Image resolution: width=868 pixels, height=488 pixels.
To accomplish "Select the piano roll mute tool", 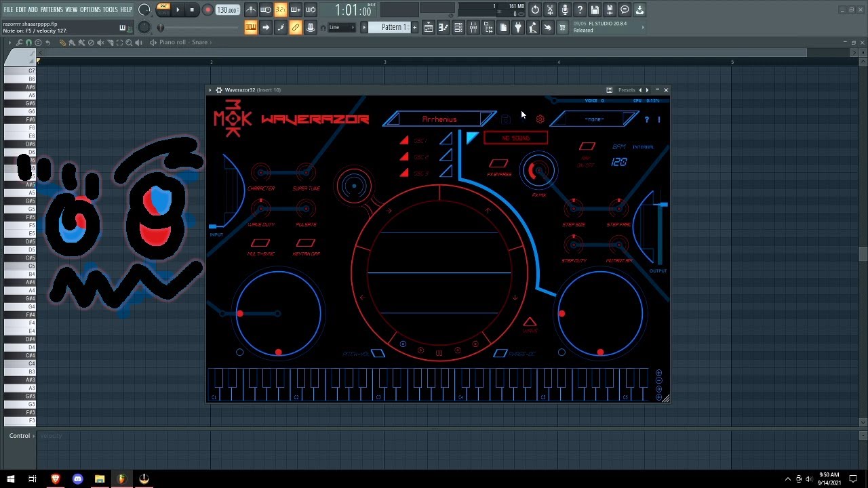I will coord(100,42).
